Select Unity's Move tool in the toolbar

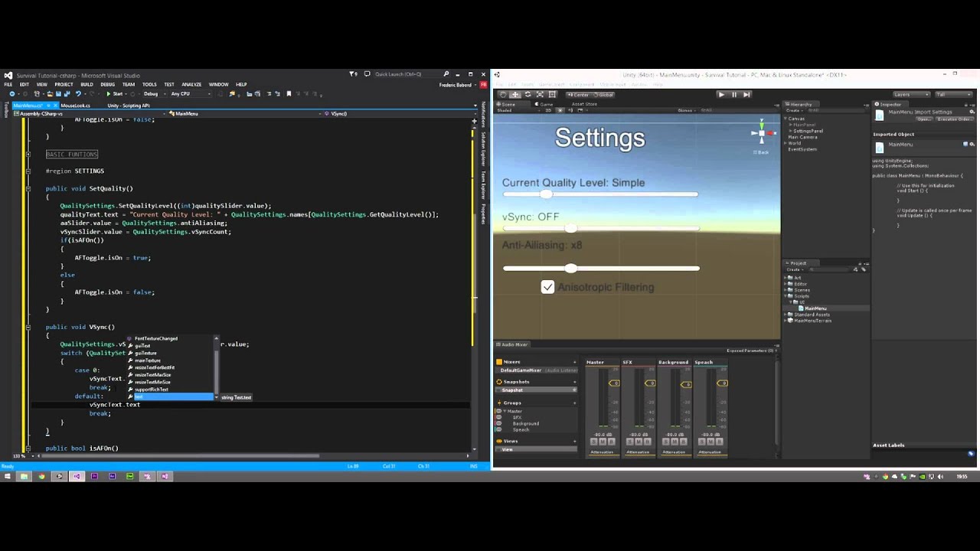tap(515, 94)
